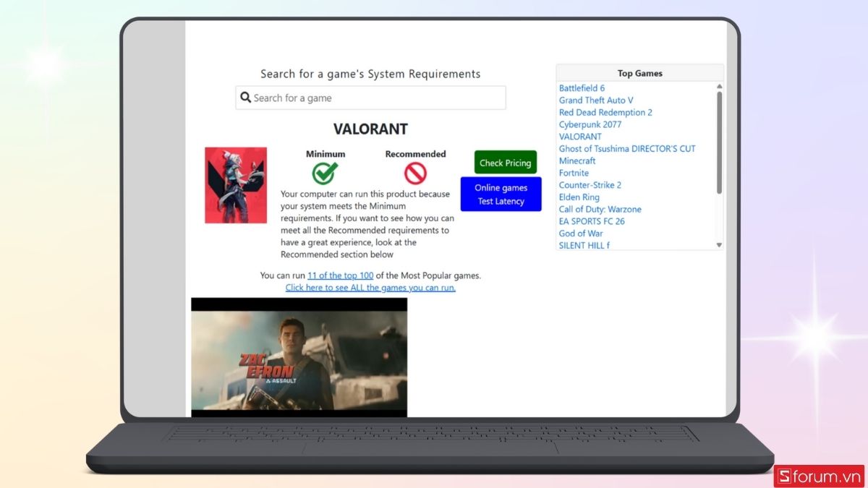The image size is (868, 488).
Task: Click the Top Games scrollbar up arrow
Action: 719,86
